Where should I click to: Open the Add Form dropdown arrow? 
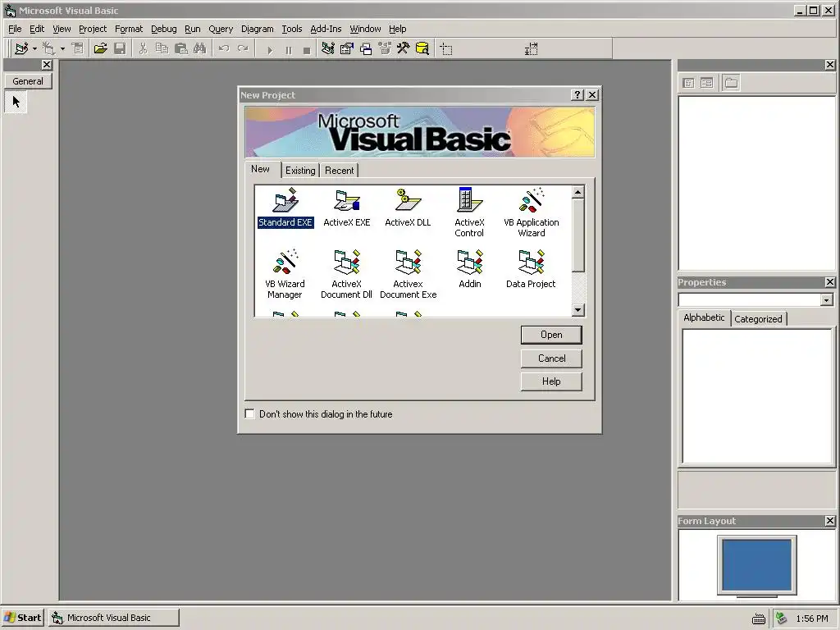(x=62, y=48)
